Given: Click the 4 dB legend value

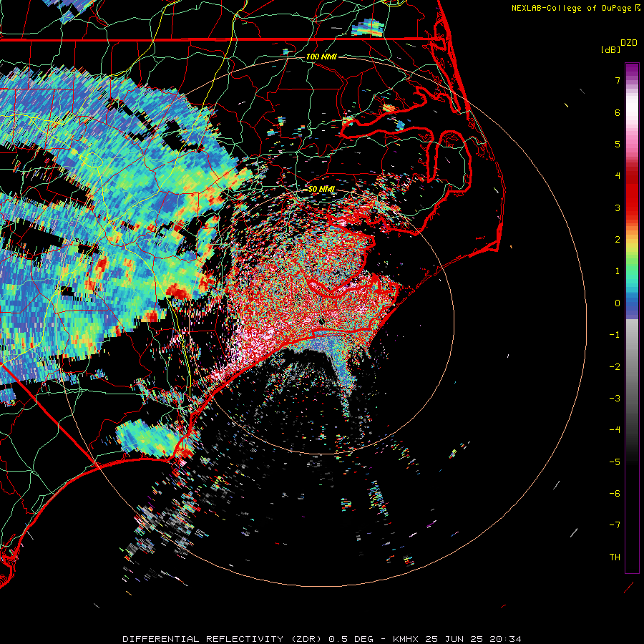Looking at the screenshot, I should [x=618, y=176].
